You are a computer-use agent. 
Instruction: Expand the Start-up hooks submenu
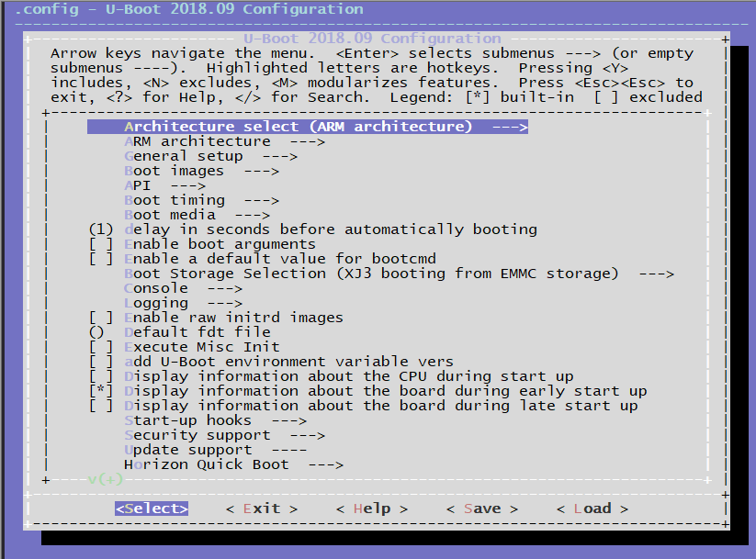point(216,420)
